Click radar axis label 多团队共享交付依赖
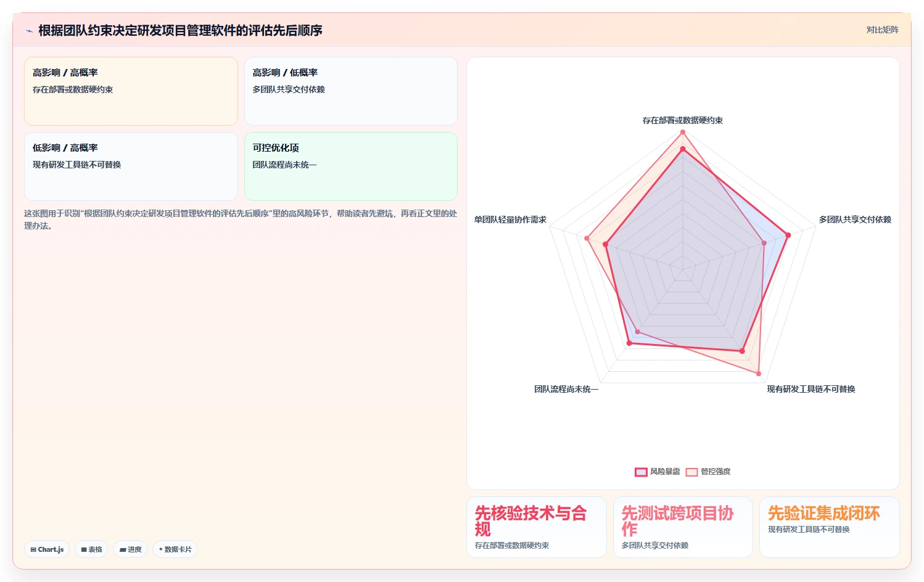 pyautogui.click(x=855, y=219)
